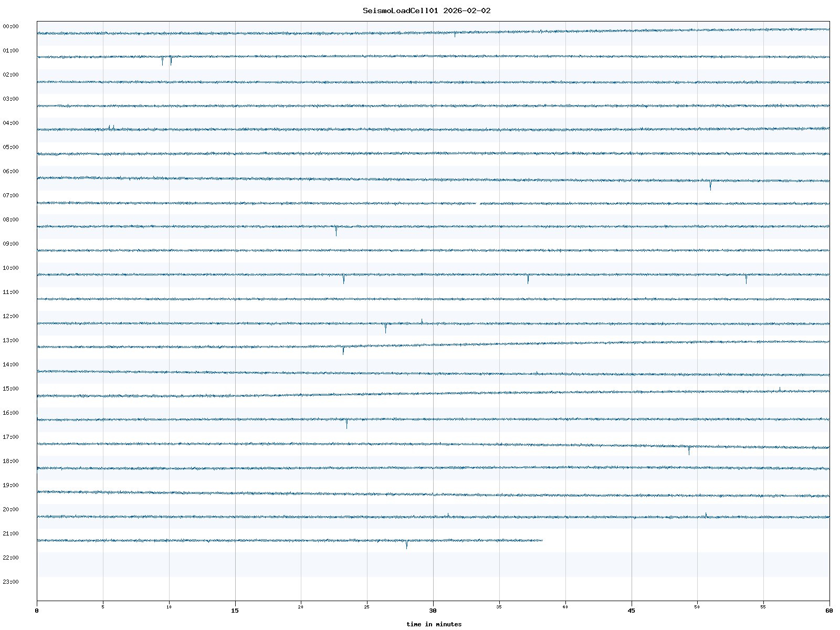Click the spike on the 06:00 trace
840x630 pixels.
point(710,185)
